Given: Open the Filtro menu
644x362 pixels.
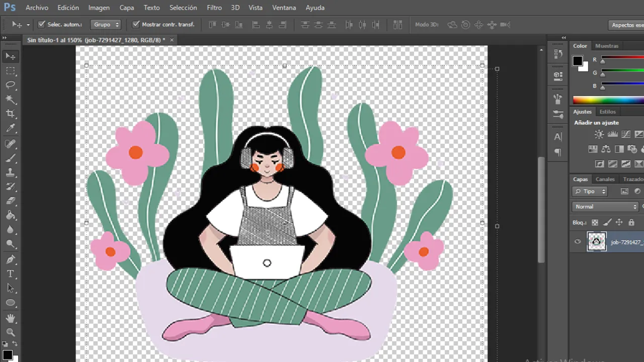Looking at the screenshot, I should 214,8.
